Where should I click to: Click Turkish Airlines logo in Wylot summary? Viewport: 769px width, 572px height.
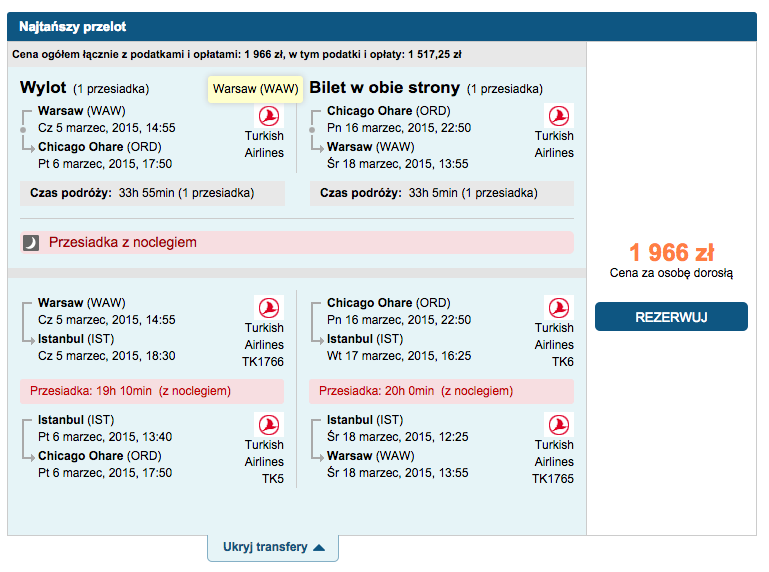269,116
